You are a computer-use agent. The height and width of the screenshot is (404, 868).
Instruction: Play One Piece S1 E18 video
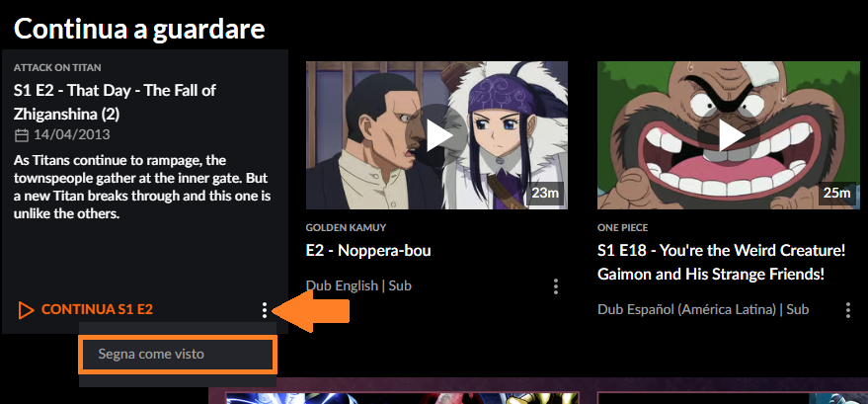pyautogui.click(x=729, y=135)
